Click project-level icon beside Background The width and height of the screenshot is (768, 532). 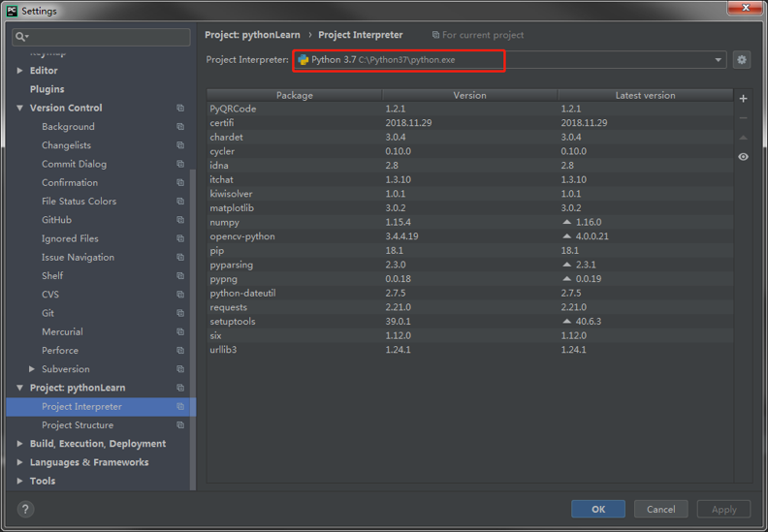(180, 126)
